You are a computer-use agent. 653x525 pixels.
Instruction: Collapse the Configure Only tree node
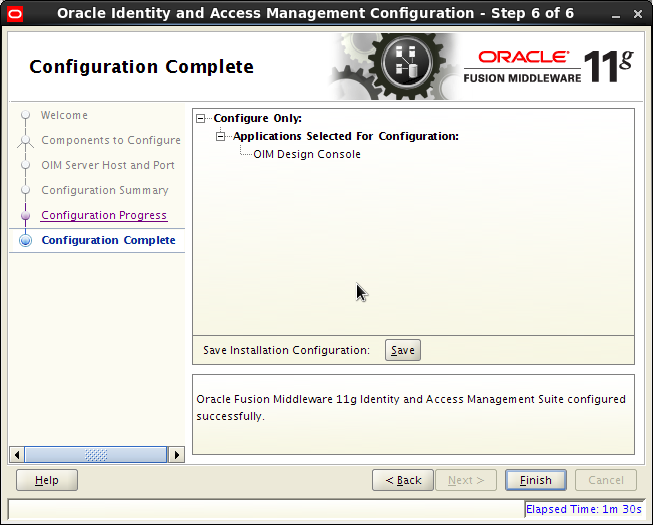tap(200, 119)
